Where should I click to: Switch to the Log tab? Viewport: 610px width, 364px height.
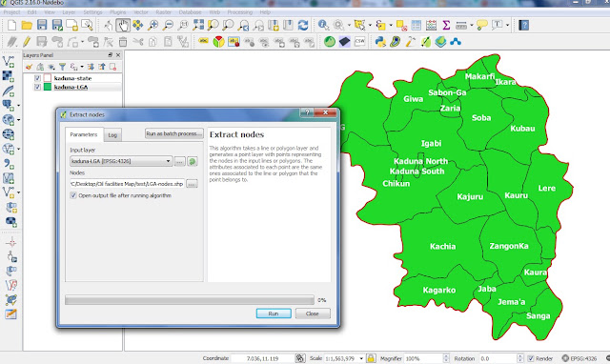coord(112,135)
